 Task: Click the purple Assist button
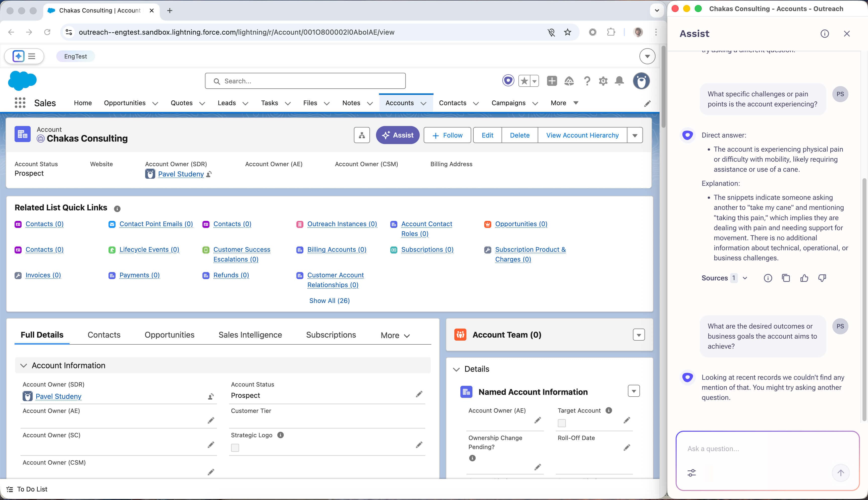398,135
